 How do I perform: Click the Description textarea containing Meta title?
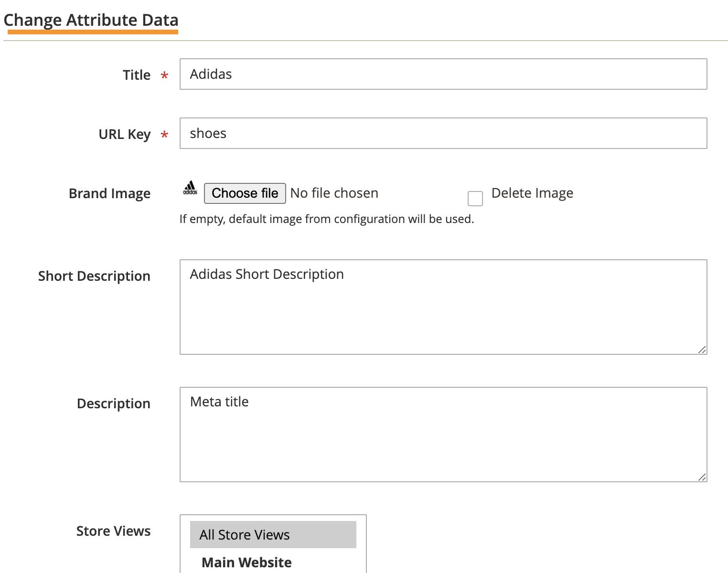coord(443,435)
